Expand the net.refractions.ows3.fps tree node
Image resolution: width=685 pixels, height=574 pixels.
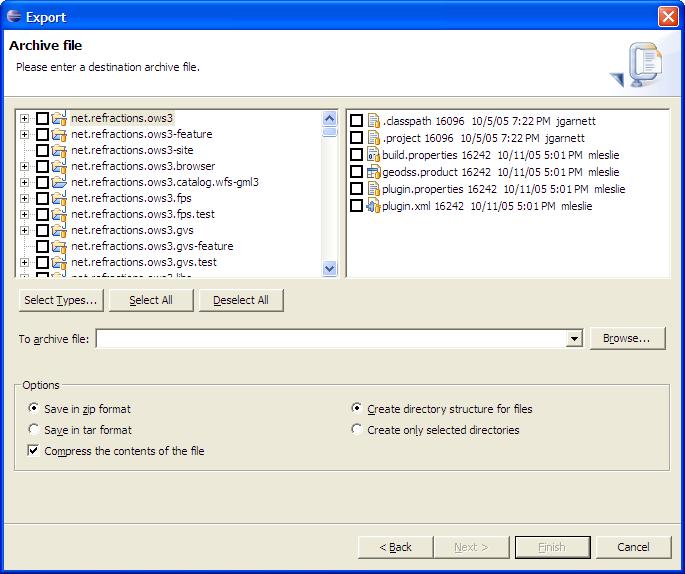pos(25,198)
